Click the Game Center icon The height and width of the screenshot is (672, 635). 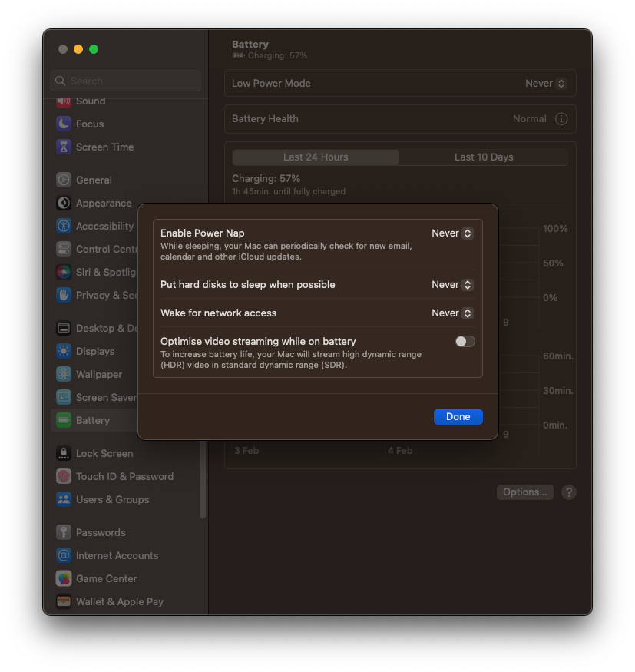point(64,578)
